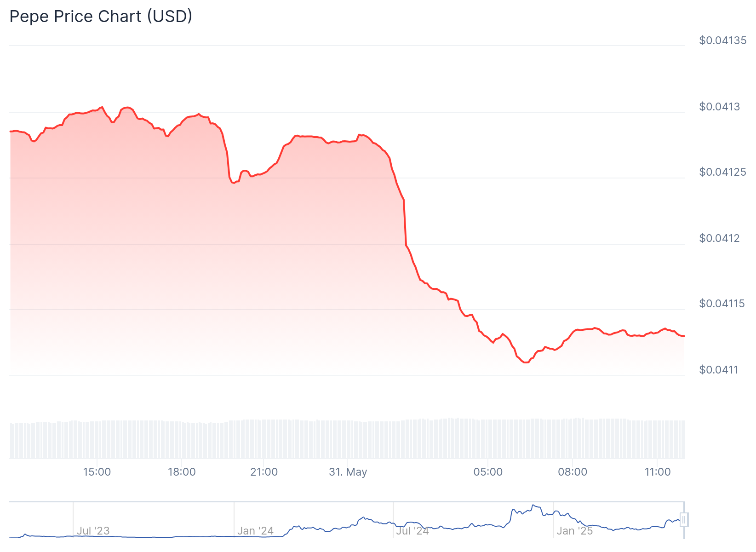Click the 08:00 time axis label
The image size is (756, 552).
(573, 472)
